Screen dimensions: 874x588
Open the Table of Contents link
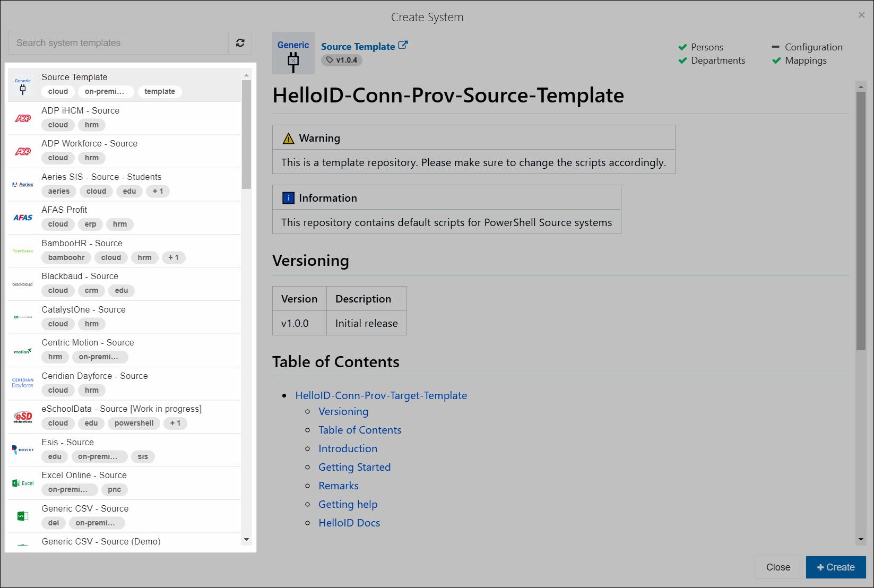(x=360, y=430)
